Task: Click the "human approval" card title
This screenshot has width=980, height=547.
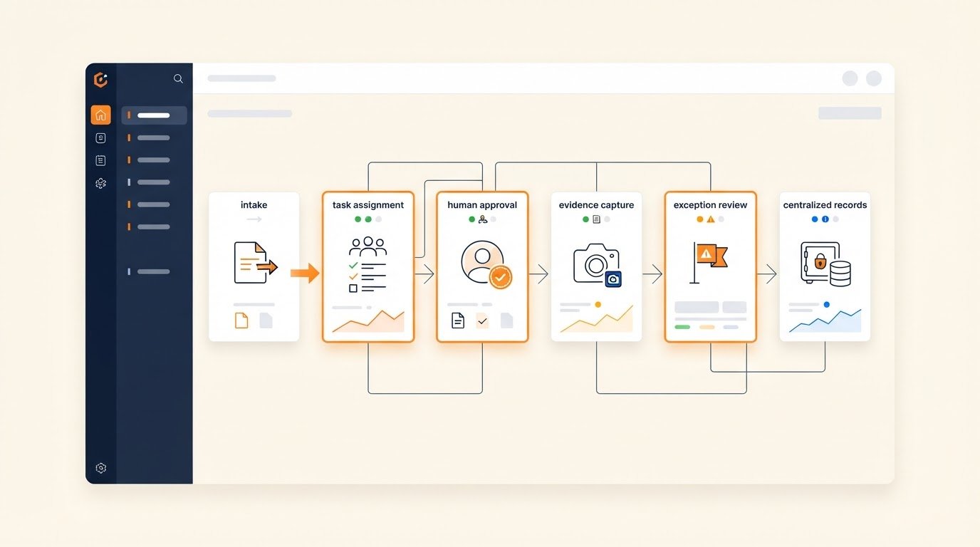Action: tap(482, 205)
